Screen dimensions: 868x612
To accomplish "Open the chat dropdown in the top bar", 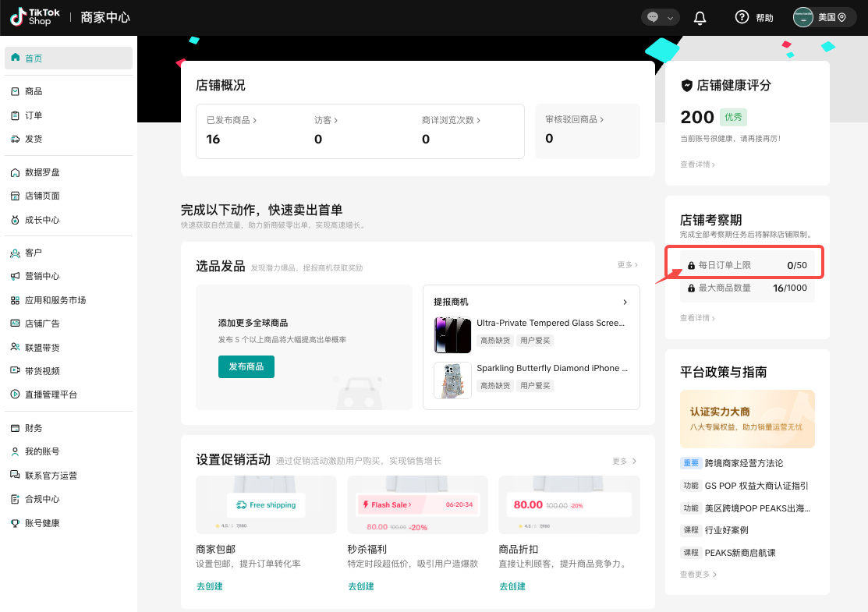I will (x=660, y=16).
